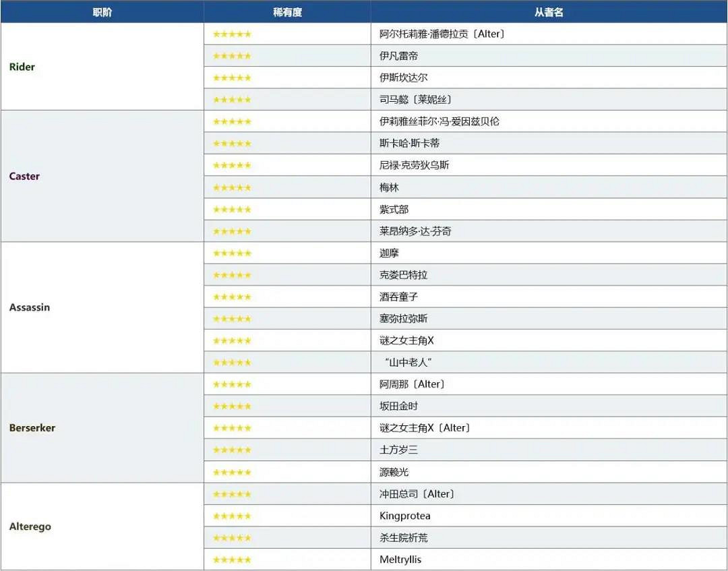The width and height of the screenshot is (728, 571).
Task: Select the 从者名 column header
Action: coord(549,12)
